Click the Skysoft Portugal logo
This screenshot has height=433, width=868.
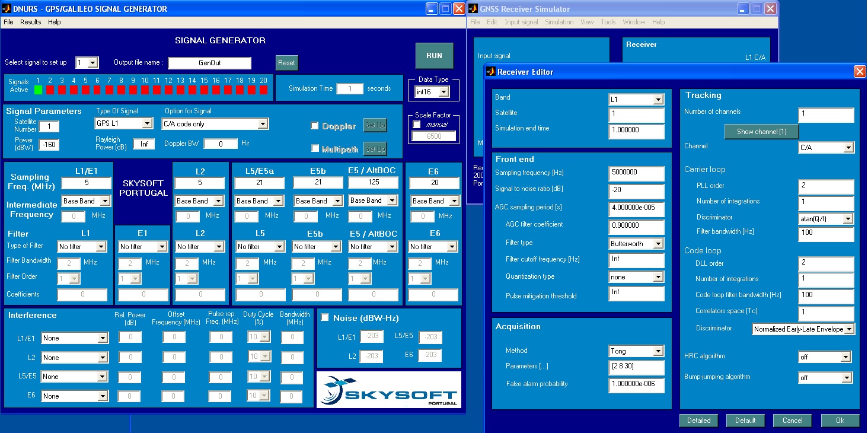click(x=388, y=389)
